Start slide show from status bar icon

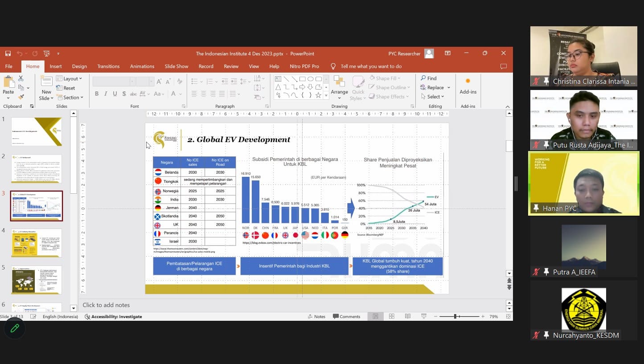(x=424, y=316)
